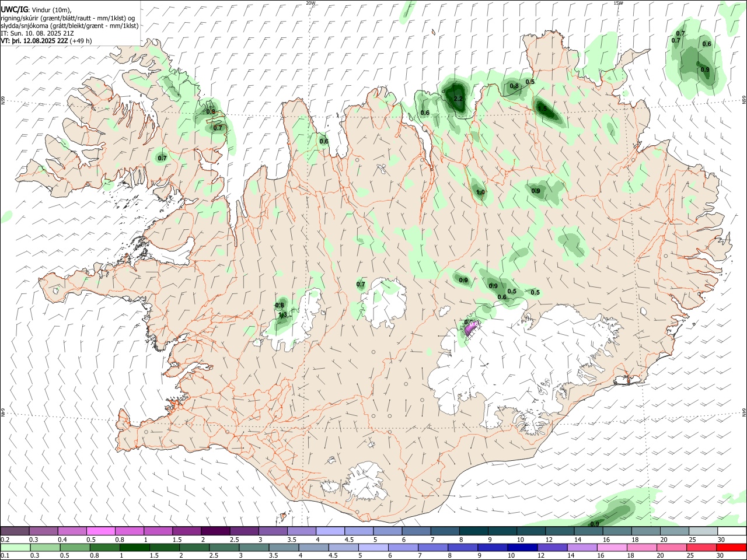Click the 'slydda/snjókoma' description line
The width and height of the screenshot is (747, 560).
click(x=69, y=26)
